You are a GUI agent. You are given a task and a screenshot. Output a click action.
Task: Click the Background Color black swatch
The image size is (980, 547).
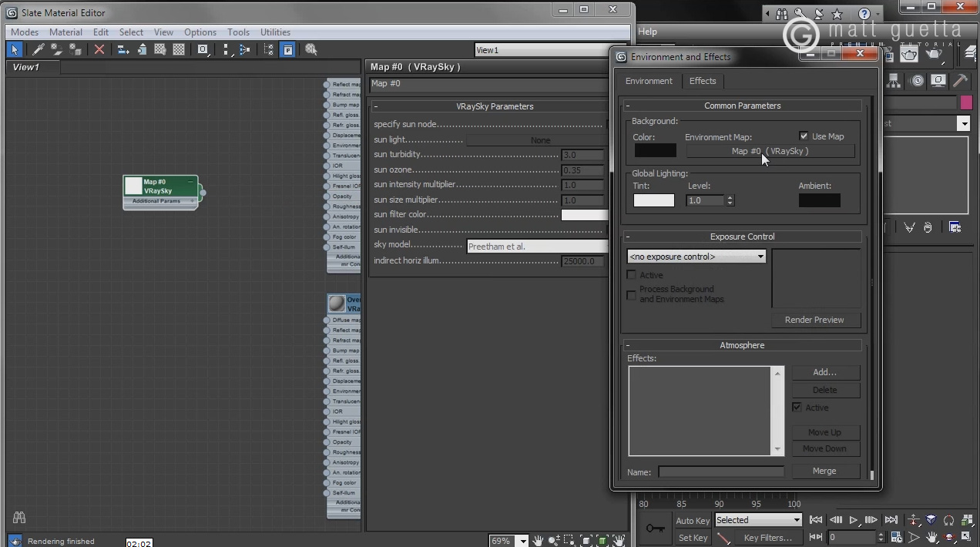click(x=655, y=151)
